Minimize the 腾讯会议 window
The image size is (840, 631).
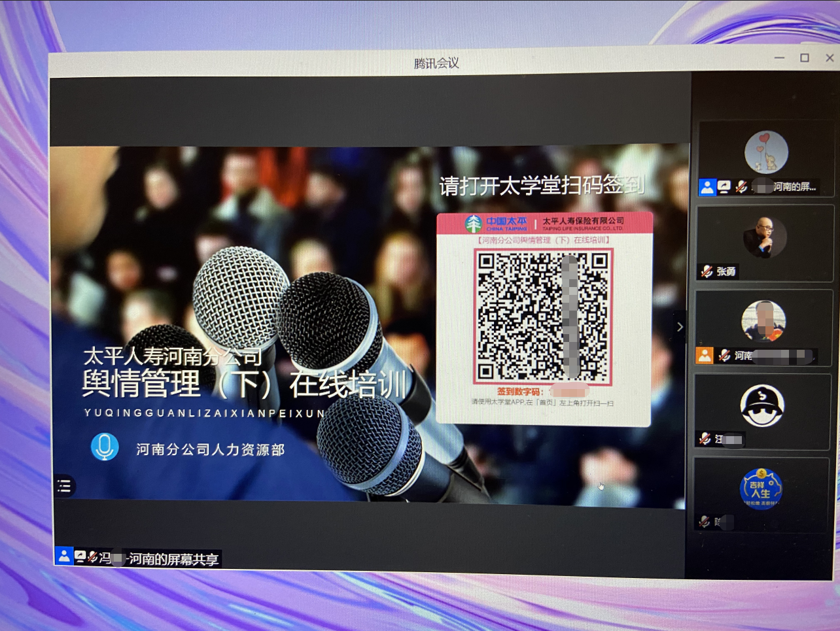tap(779, 58)
